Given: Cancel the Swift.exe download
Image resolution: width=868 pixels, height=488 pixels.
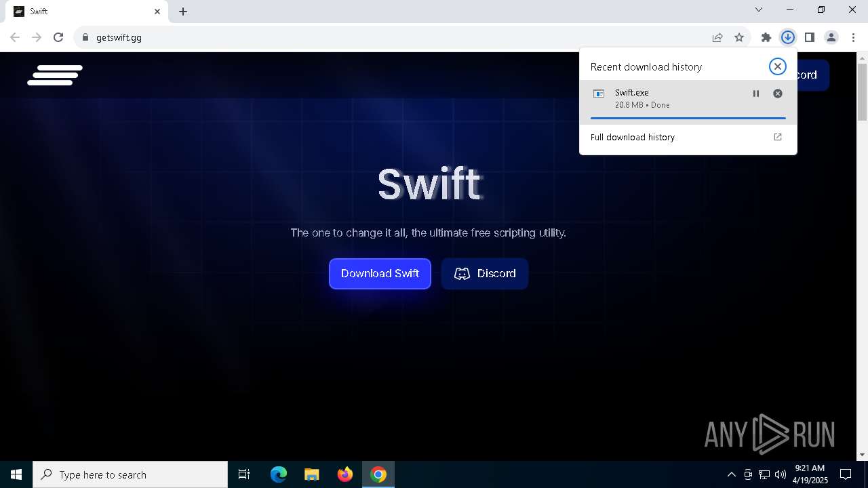Looking at the screenshot, I should pyautogui.click(x=778, y=94).
